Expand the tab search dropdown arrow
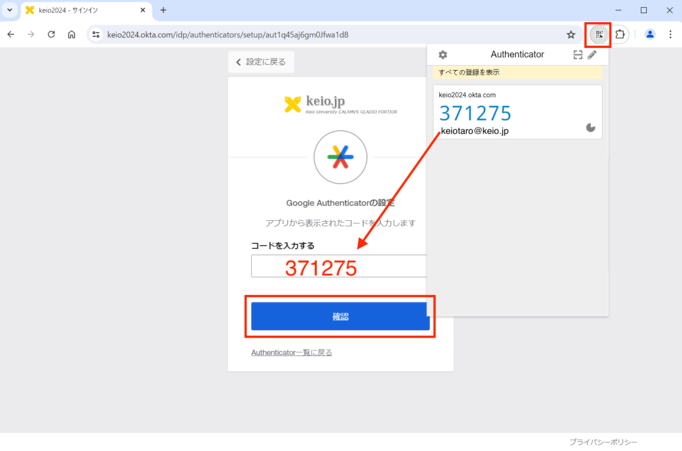 point(9,10)
